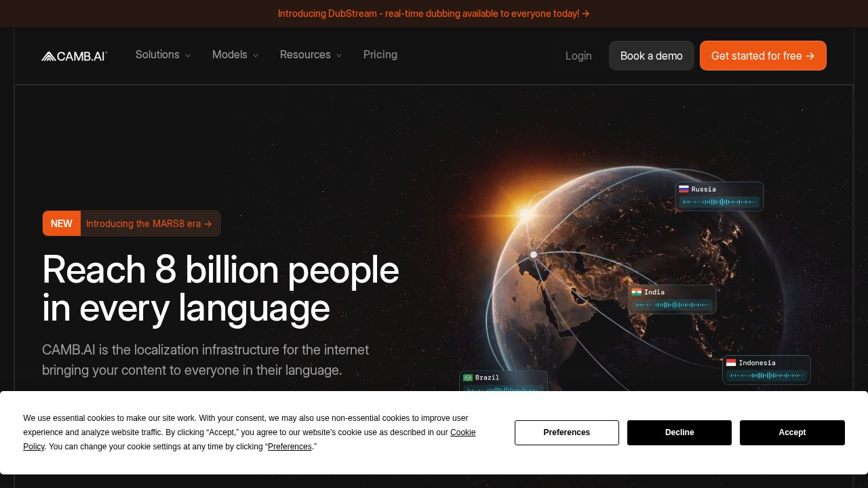Click the headline Reach 8 billion people
Image resolution: width=868 pixels, height=488 pixels.
point(220,270)
